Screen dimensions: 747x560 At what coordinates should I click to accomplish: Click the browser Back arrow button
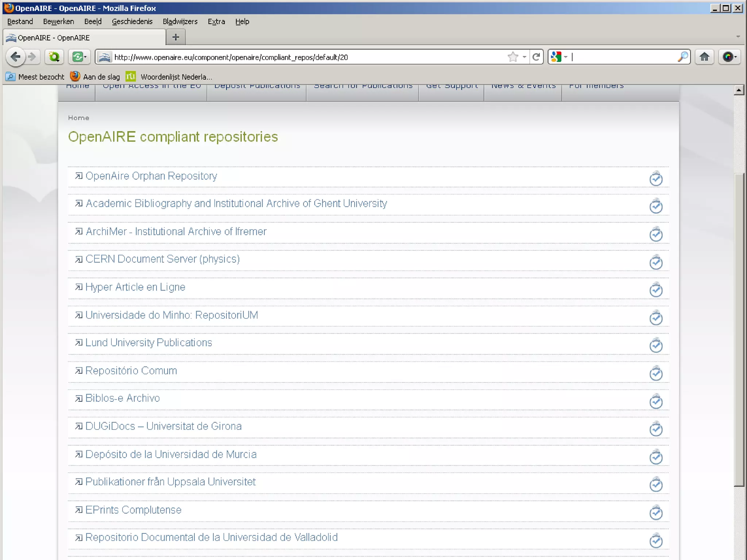click(15, 57)
